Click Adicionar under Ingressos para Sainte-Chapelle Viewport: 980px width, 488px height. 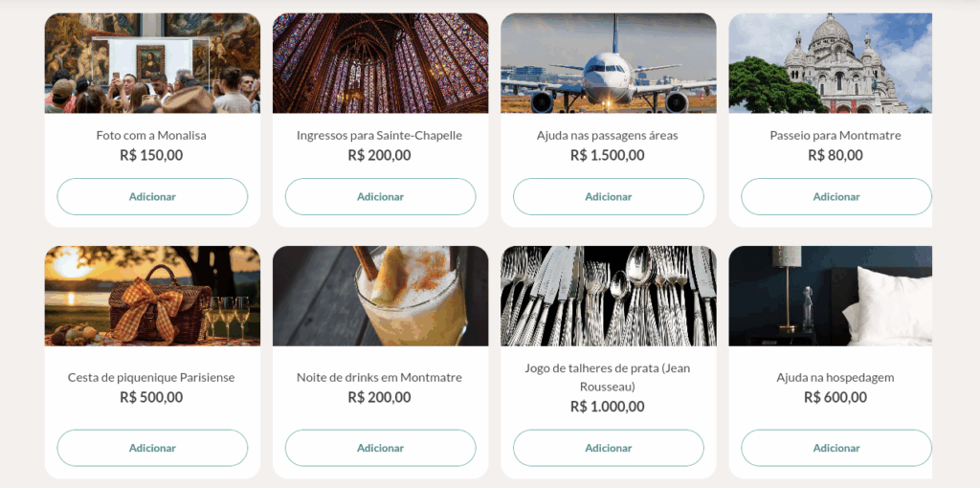(x=380, y=196)
